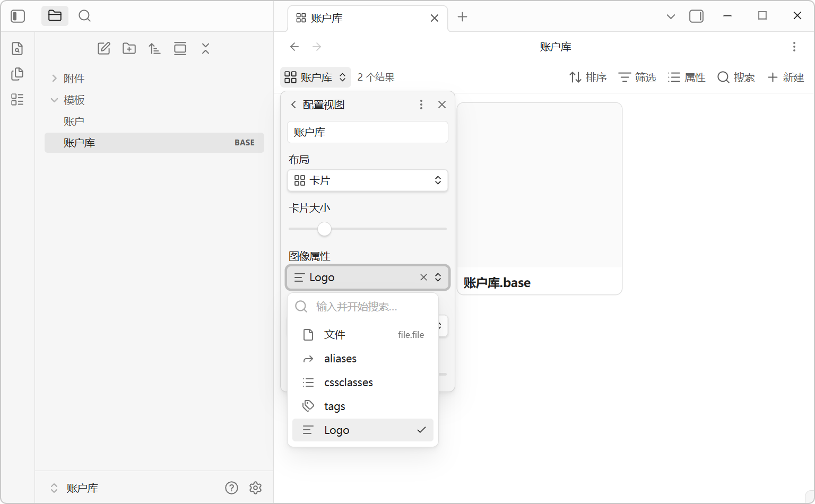Image resolution: width=815 pixels, height=504 pixels.
Task: Click the new folder icon
Action: pyautogui.click(x=129, y=49)
